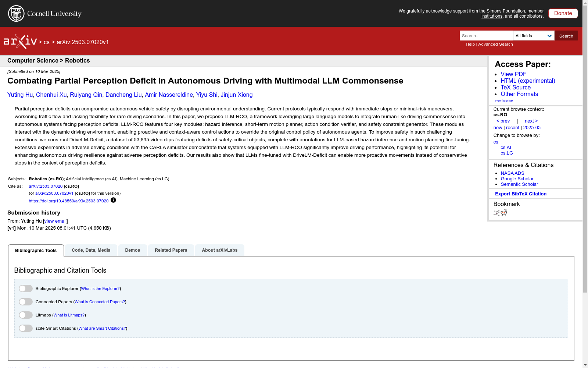The height and width of the screenshot is (368, 588).
Task: Click author Amir Nassereldine
Action: tap(169, 95)
